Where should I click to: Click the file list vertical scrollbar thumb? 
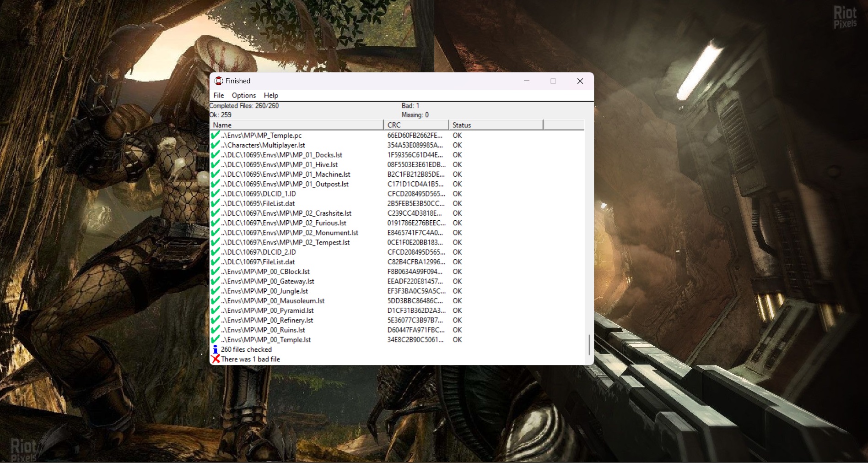click(x=589, y=345)
